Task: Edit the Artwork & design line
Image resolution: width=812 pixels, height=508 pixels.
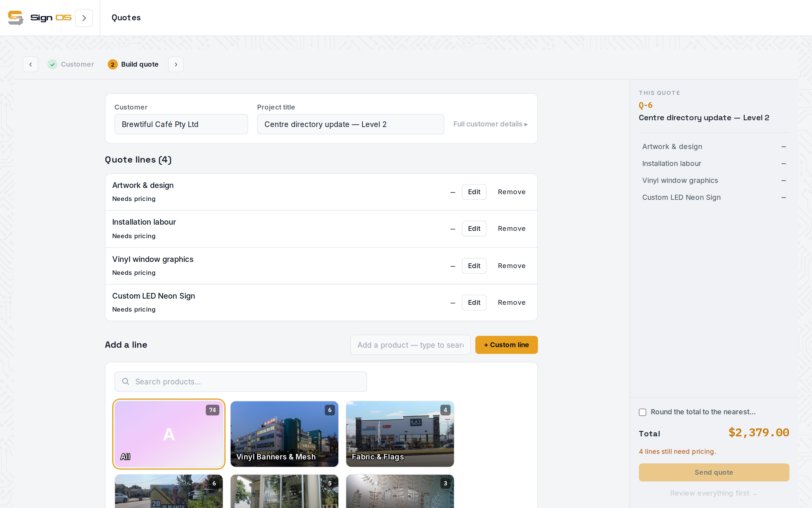Action: point(474,192)
